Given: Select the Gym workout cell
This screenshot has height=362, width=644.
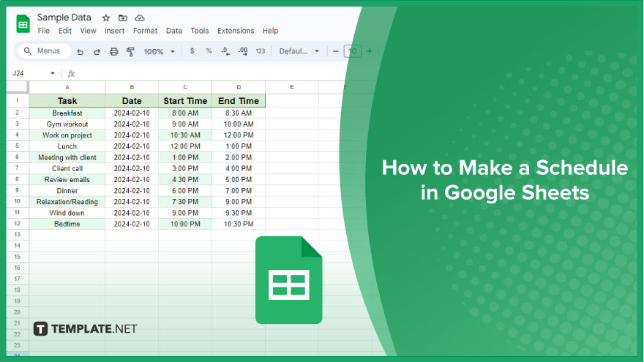Looking at the screenshot, I should point(67,124).
